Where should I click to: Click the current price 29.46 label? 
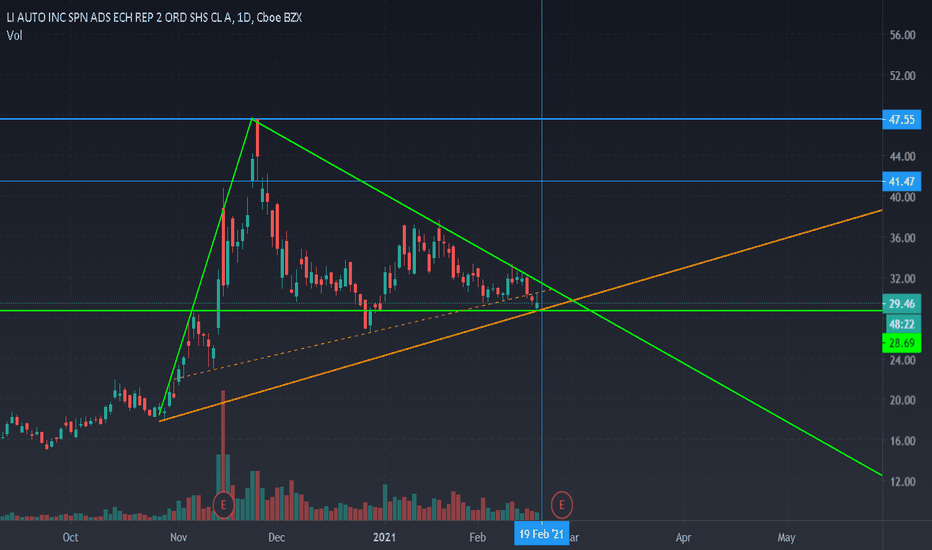pos(902,304)
